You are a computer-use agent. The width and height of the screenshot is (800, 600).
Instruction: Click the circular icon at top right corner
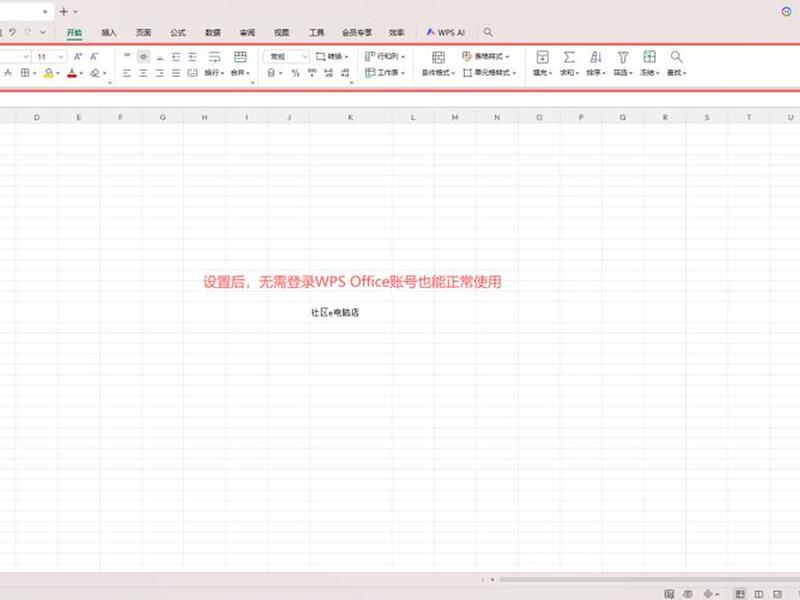786,11
